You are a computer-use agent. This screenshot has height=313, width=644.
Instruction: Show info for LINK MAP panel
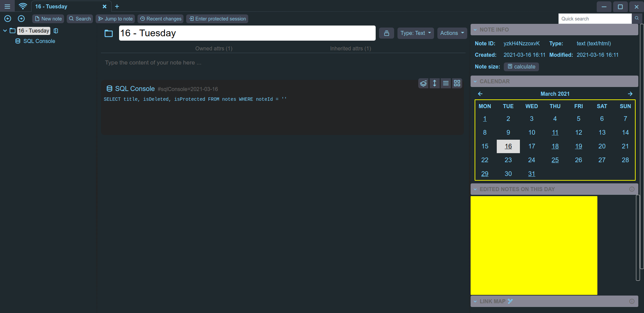point(632,301)
